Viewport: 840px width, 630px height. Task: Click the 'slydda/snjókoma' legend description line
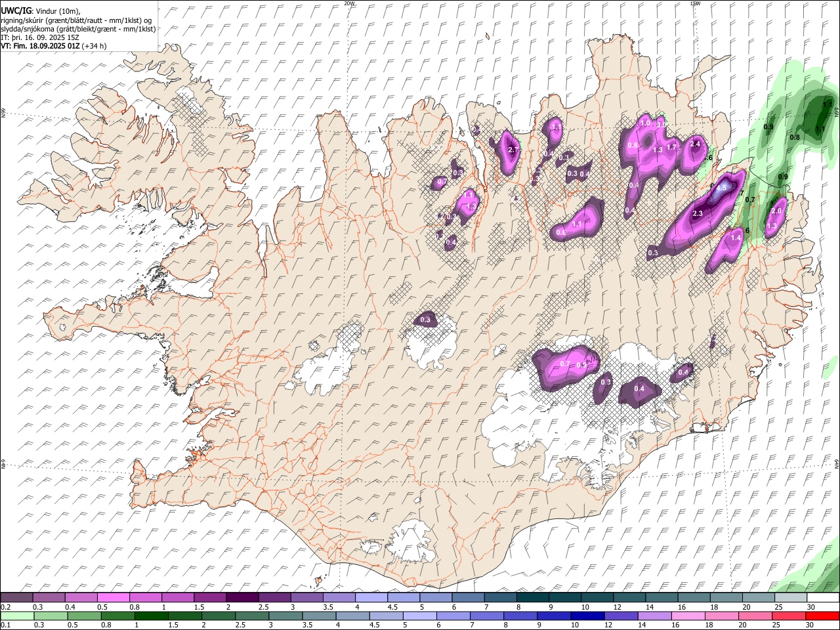point(78,29)
